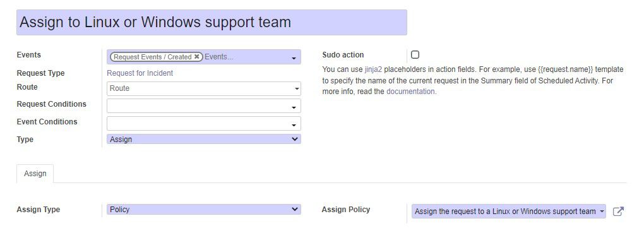Click the Assign Policy text field
Image resolution: width=644 pixels, height=233 pixels.
[505, 212]
